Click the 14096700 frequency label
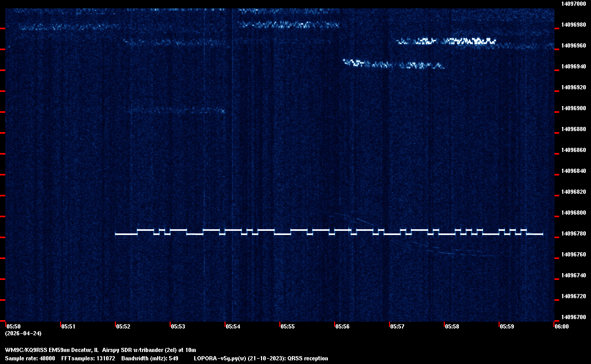Screen dimensions: 591x364 pyautogui.click(x=573, y=317)
